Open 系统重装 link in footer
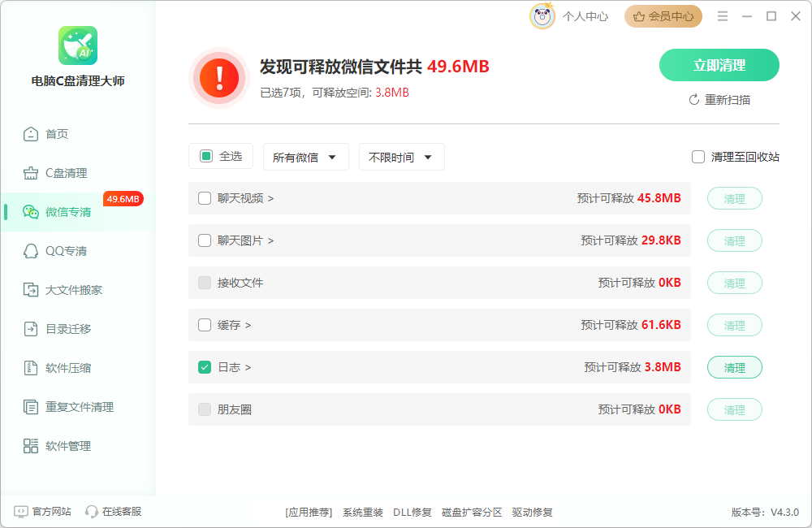The image size is (812, 528). tap(363, 512)
